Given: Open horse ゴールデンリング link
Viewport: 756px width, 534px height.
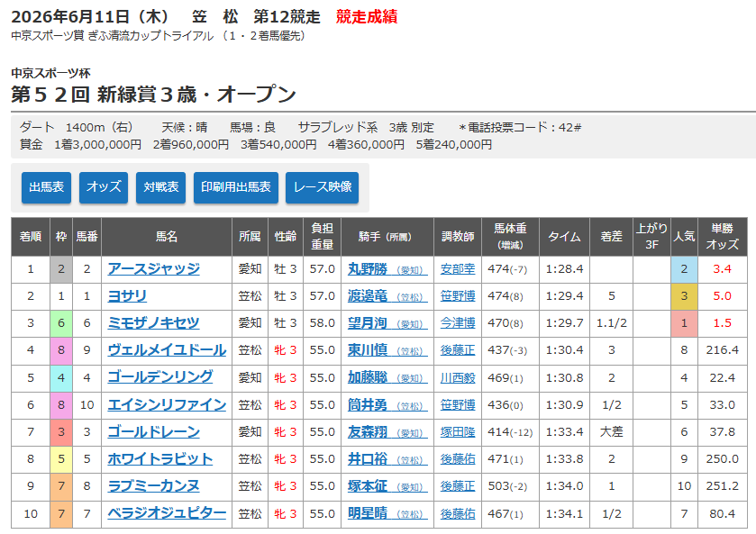Looking at the screenshot, I should point(160,377).
